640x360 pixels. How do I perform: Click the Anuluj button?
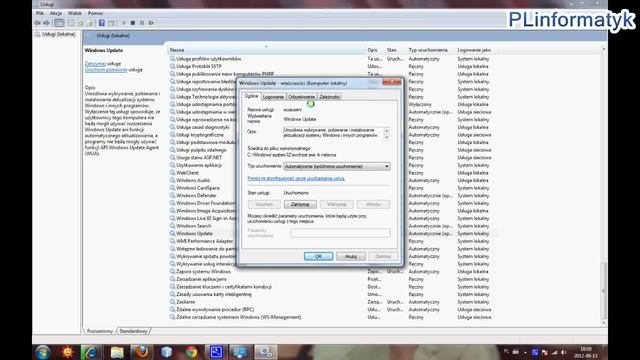click(x=351, y=256)
